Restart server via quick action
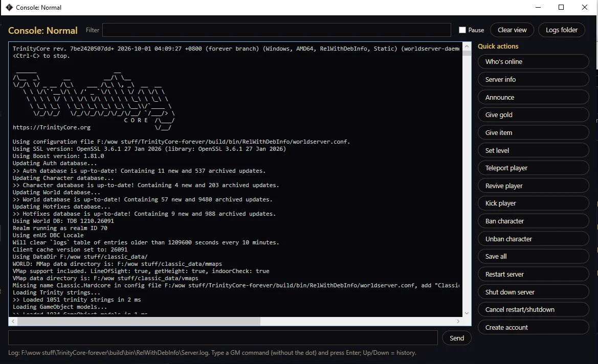 533,275
